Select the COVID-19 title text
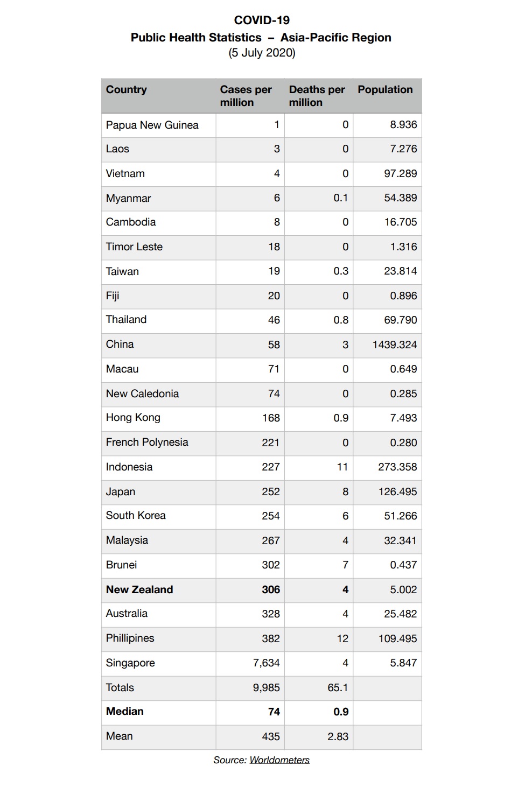The image size is (532, 787). pos(262,20)
